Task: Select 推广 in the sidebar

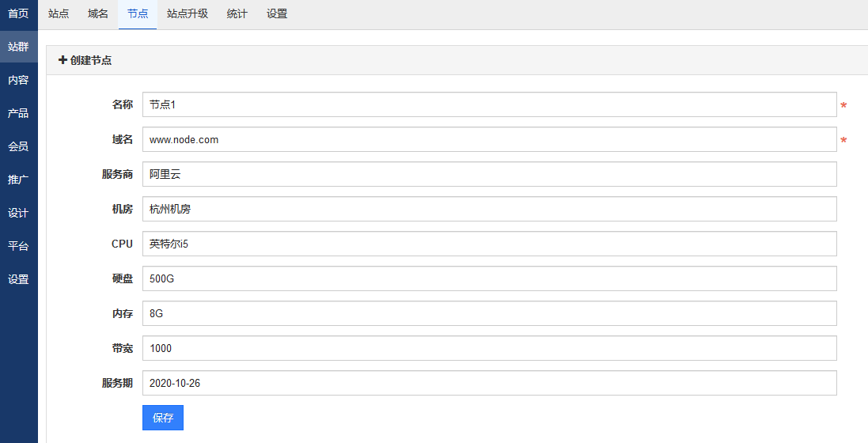Action: [18, 180]
